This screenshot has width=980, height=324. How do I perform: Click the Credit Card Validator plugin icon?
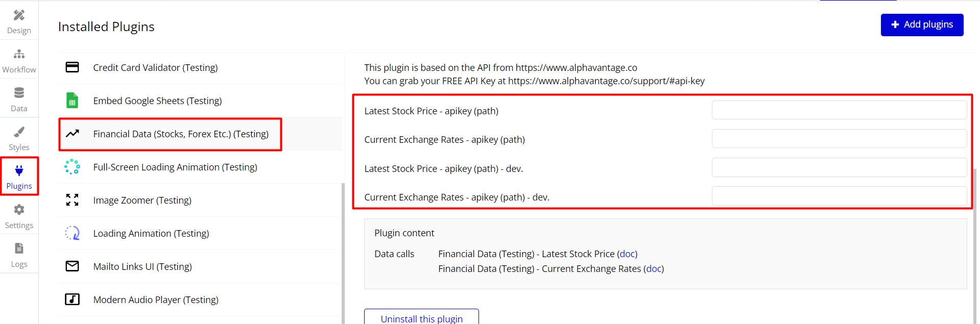point(72,67)
